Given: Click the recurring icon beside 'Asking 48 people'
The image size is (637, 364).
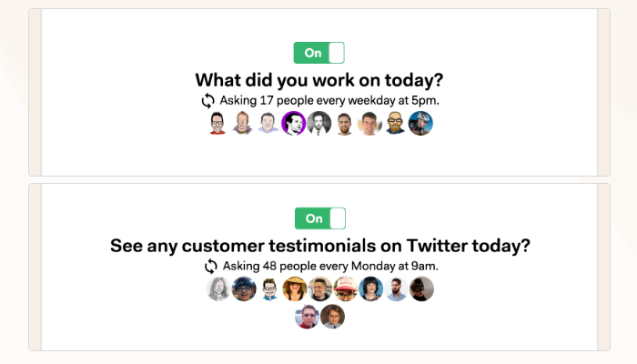Looking at the screenshot, I should point(211,266).
